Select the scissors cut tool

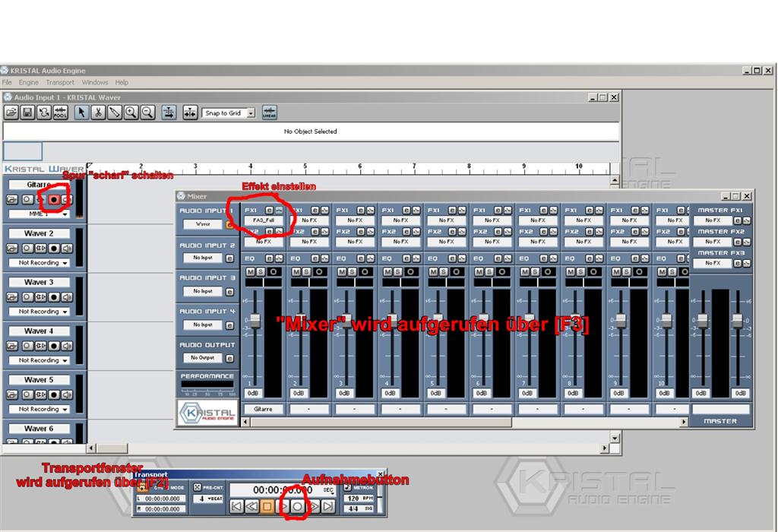(98, 113)
